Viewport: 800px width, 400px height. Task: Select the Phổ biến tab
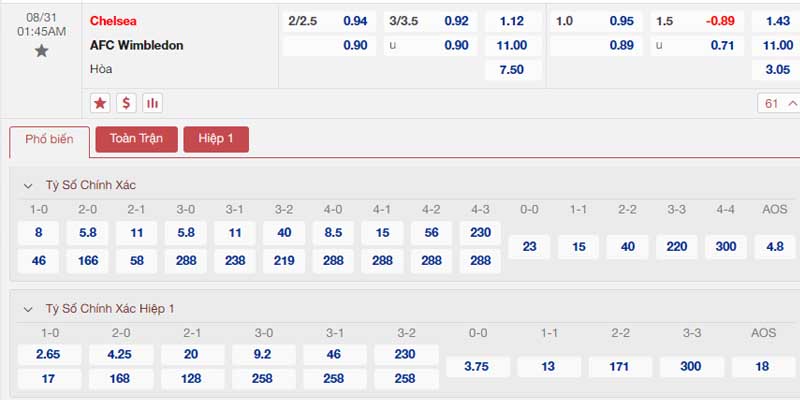(x=49, y=140)
